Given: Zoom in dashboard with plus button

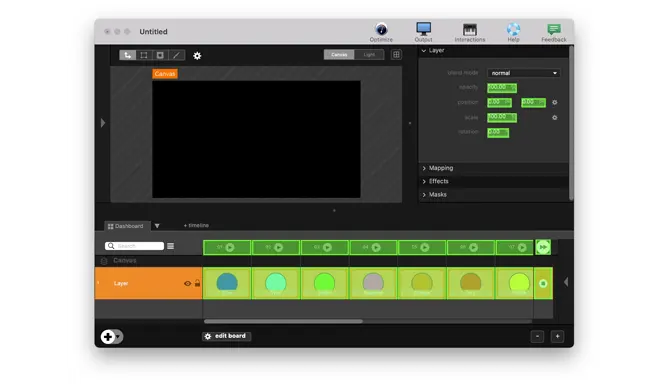Looking at the screenshot, I should tap(557, 336).
